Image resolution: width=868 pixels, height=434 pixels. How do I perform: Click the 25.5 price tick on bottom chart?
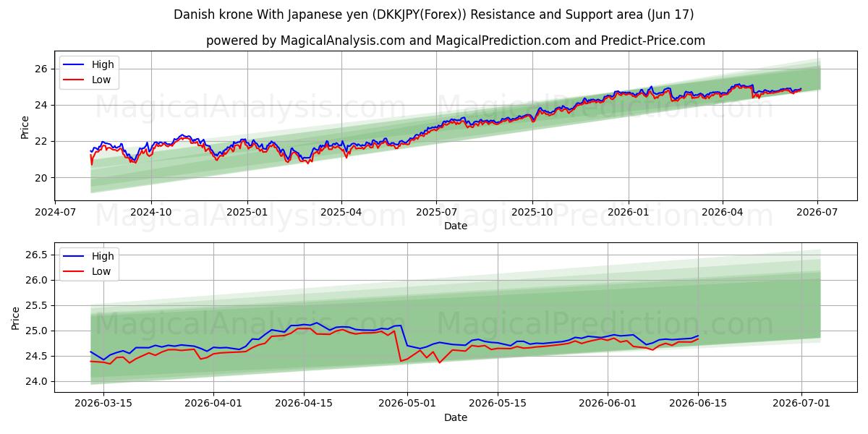point(37,305)
